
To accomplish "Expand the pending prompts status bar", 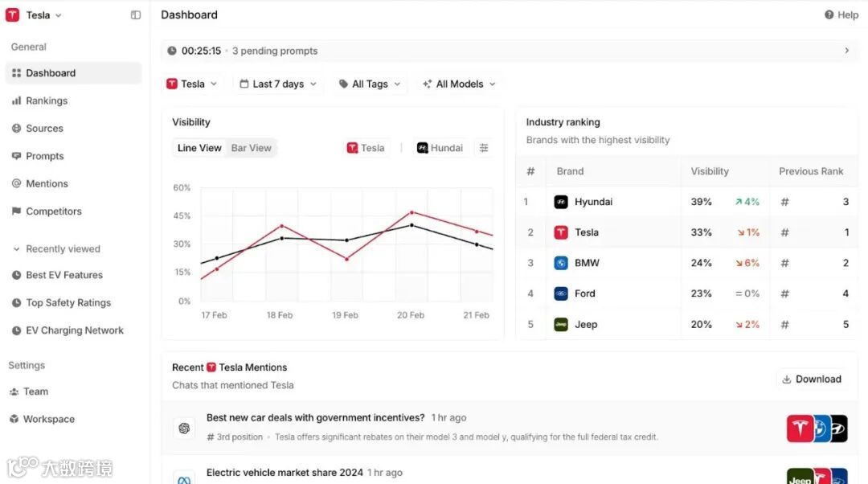I will pos(846,51).
